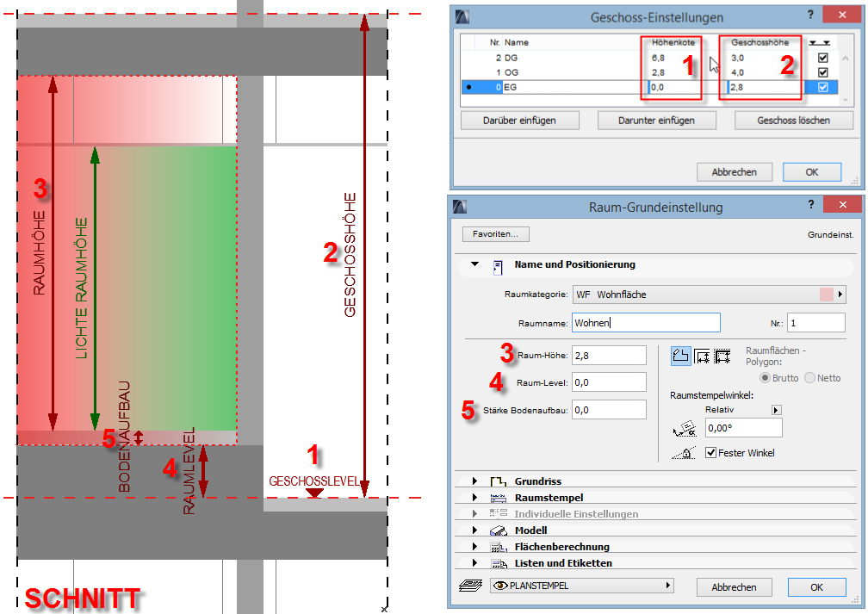Click the stamp angle icon beside 0,00°
This screenshot has height=614, width=868.
click(684, 428)
